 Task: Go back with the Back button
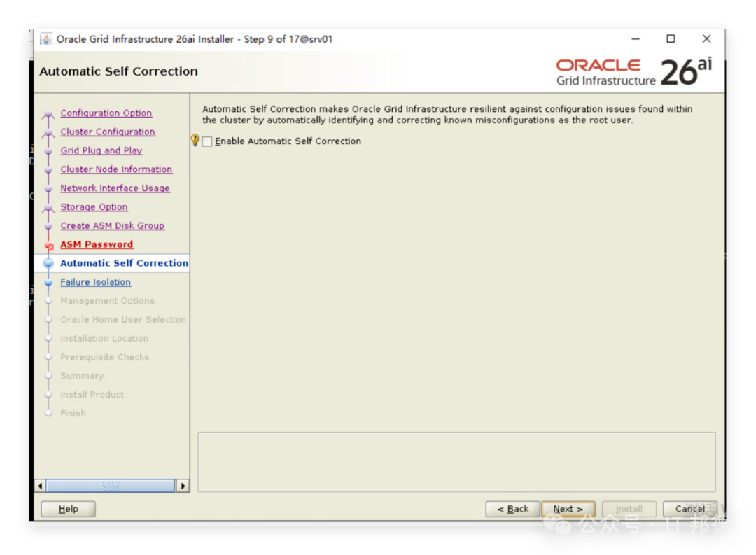pos(512,509)
